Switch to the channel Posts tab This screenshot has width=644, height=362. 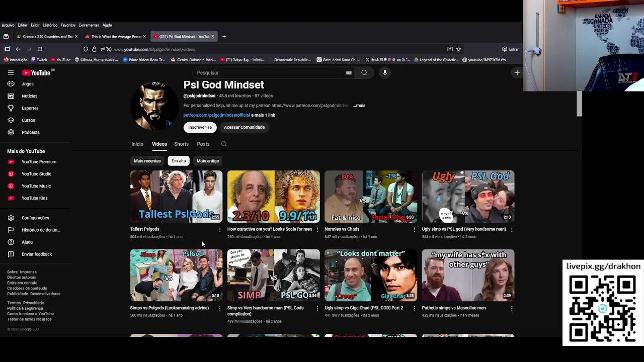pos(203,144)
